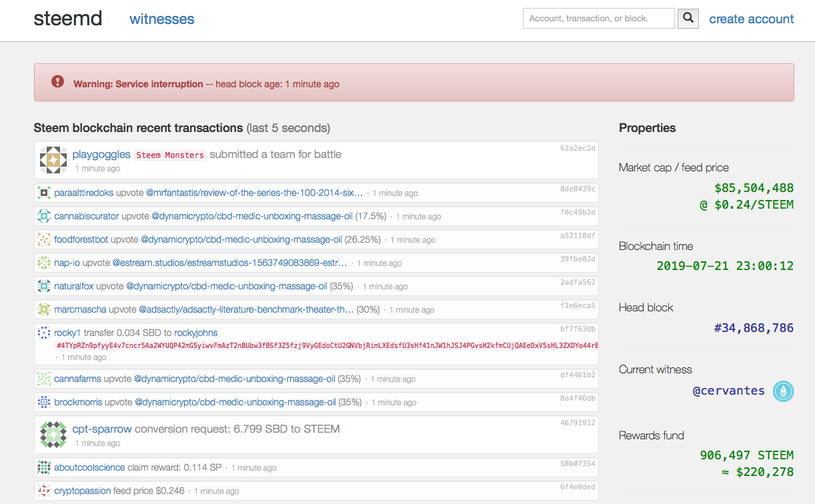Open cannabiscurator account link
This screenshot has width=815, height=504.
point(87,216)
